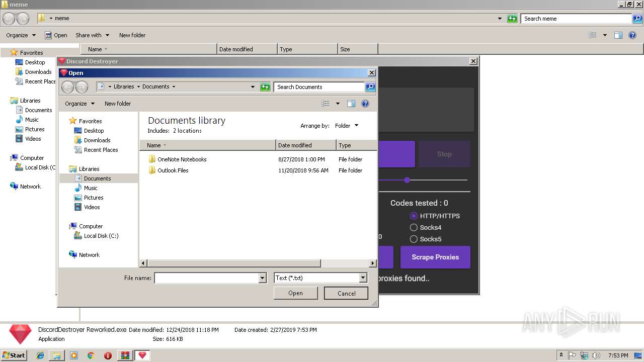
Task: Sort by Type column in Open dialog
Action: coord(356,145)
